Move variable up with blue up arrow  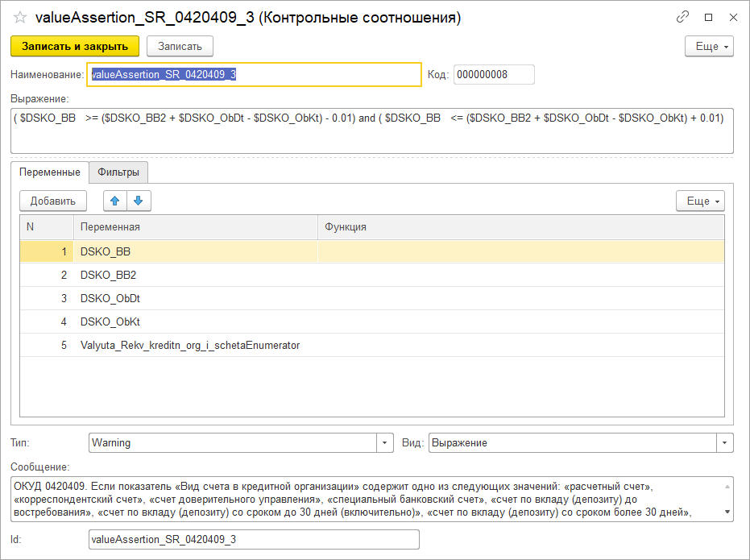[x=115, y=201]
